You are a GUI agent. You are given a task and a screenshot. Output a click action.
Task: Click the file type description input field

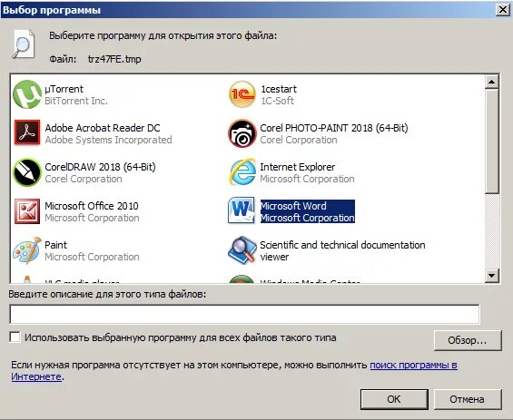tap(245, 314)
